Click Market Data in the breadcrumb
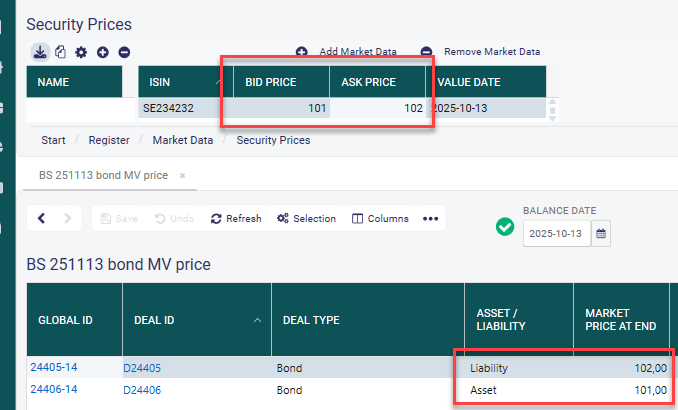Screen dimensions: 678x410 pos(182,140)
